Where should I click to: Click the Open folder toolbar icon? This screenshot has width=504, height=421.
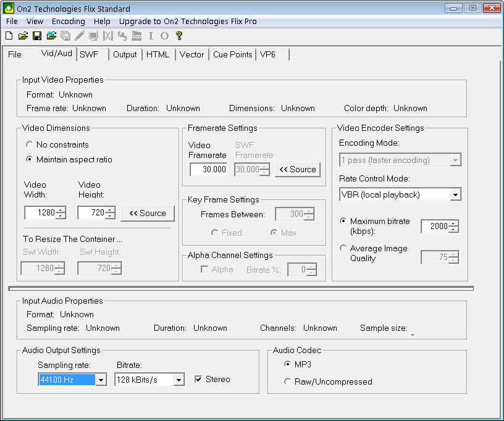[x=23, y=36]
